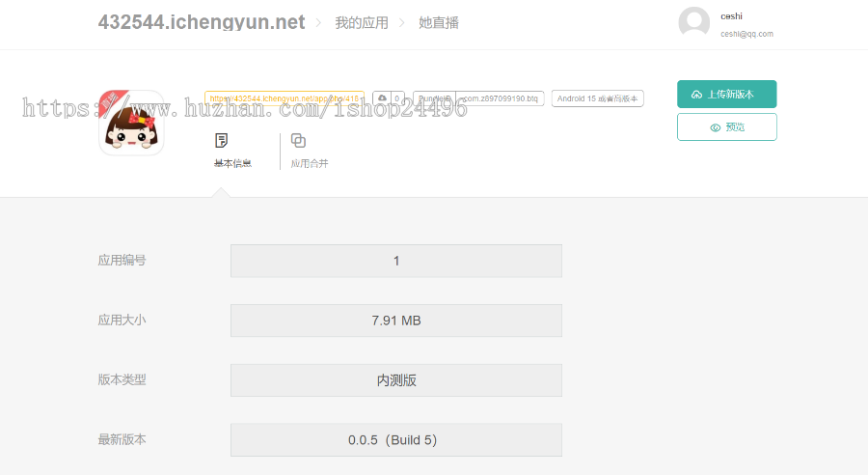Click the user avatar in the header
Screen dimensions: 868x475
(694, 22)
